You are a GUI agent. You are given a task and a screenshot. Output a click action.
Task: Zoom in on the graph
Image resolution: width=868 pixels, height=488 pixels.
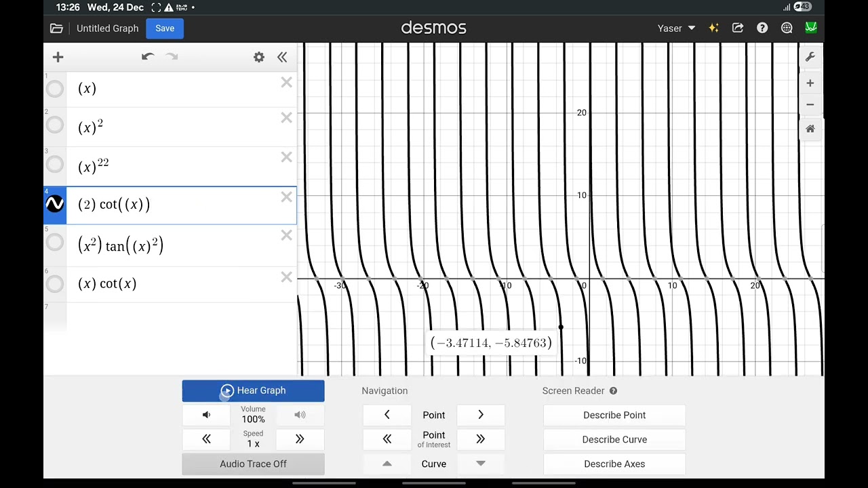pos(810,83)
